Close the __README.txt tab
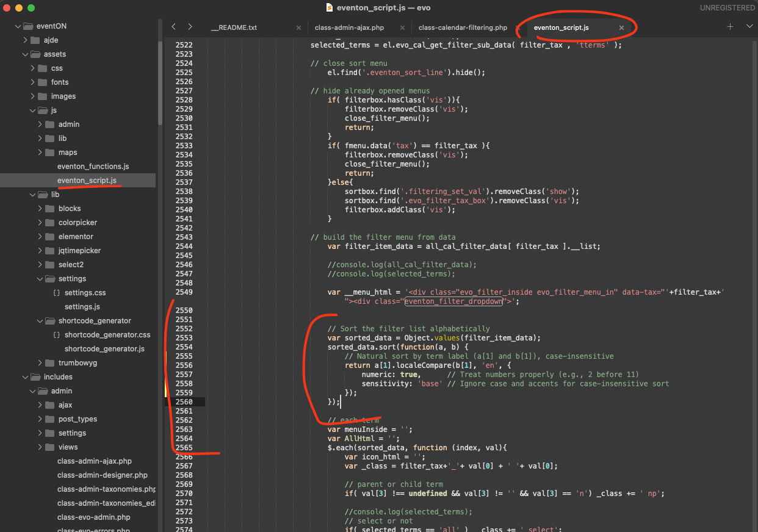Screen dimensions: 758x532 tap(298, 28)
